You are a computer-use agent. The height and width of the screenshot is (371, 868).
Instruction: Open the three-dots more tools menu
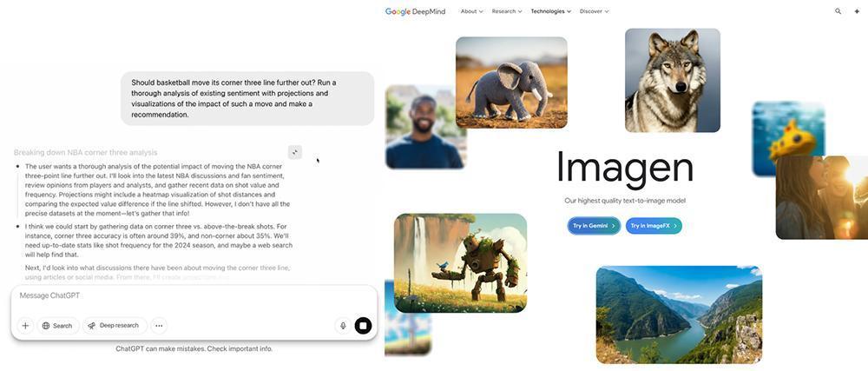[159, 326]
